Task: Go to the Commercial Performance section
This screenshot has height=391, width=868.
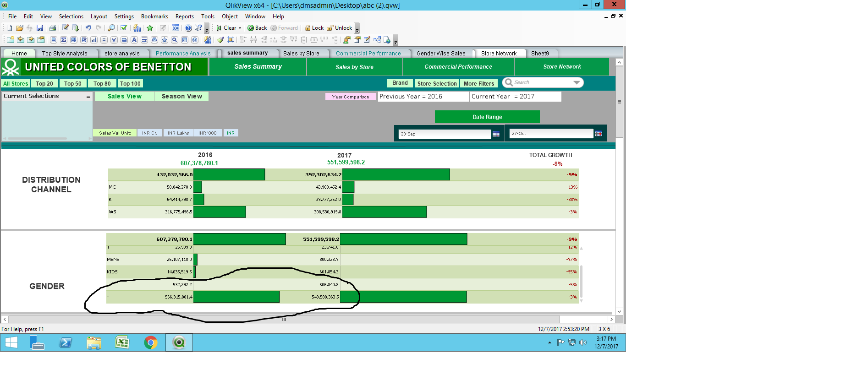Action: coord(458,67)
